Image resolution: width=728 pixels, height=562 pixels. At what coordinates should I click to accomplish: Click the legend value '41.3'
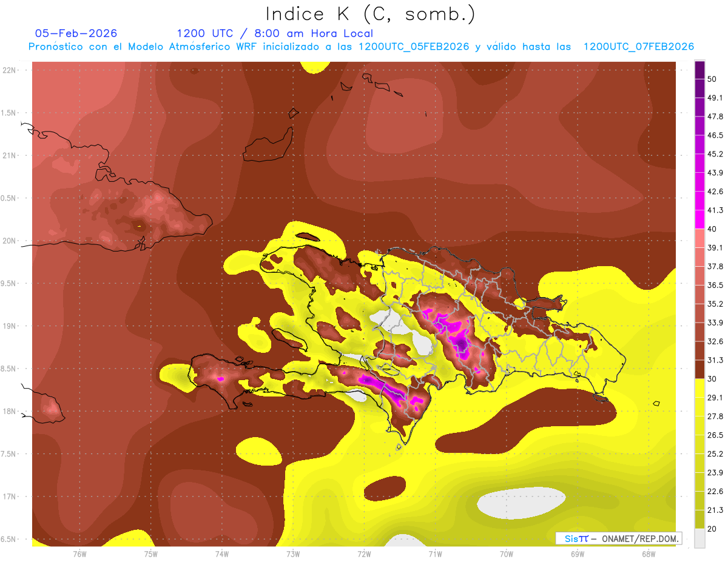click(715, 210)
